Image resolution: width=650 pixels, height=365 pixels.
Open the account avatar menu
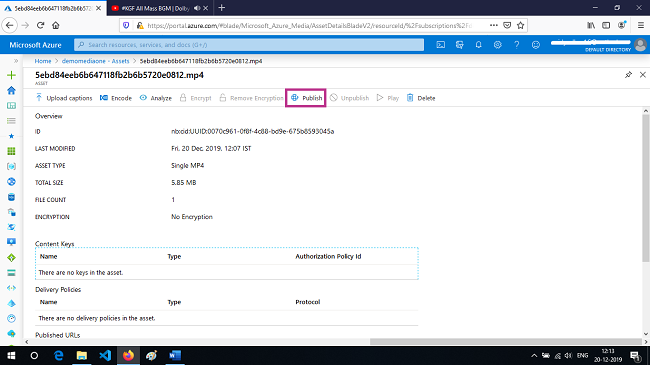640,45
